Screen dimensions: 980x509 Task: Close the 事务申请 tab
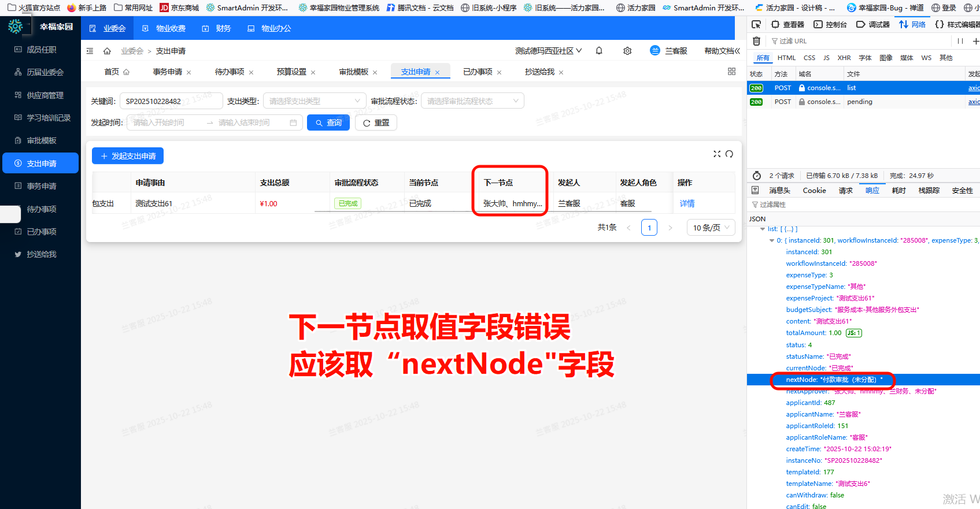click(x=189, y=73)
